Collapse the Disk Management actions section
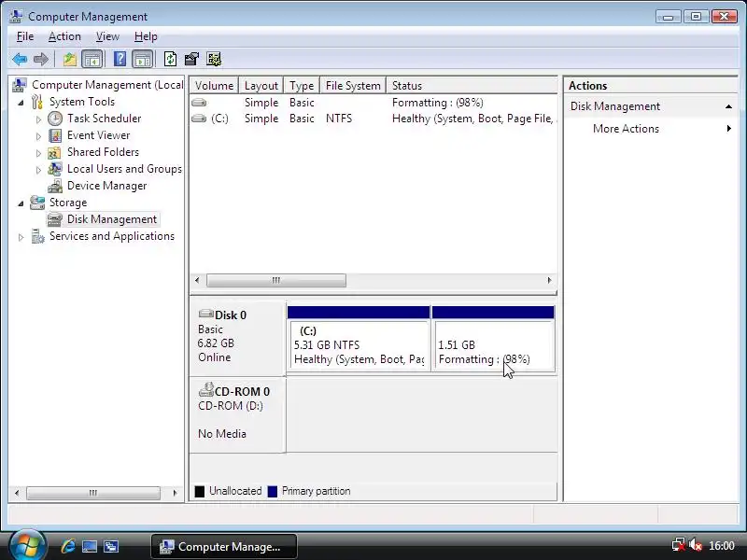The height and width of the screenshot is (560, 747). [x=728, y=106]
